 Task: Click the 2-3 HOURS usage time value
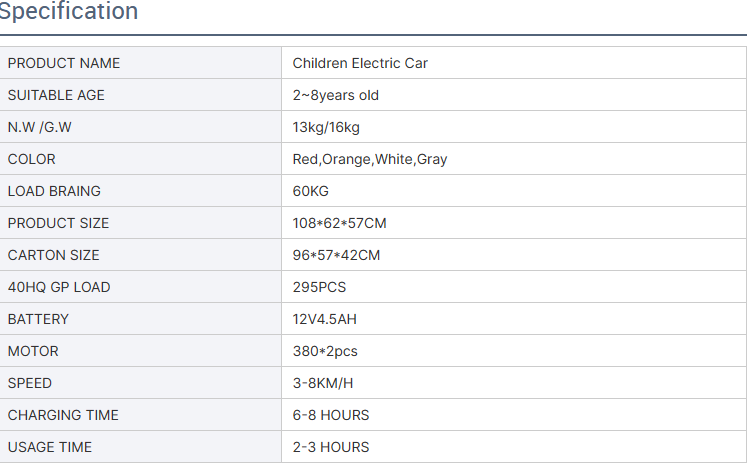coord(331,447)
